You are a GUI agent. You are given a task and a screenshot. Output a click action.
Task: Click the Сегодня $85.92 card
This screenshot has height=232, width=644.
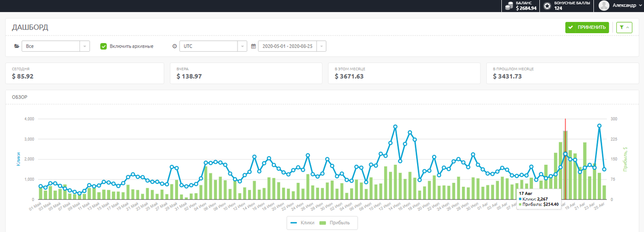point(85,73)
